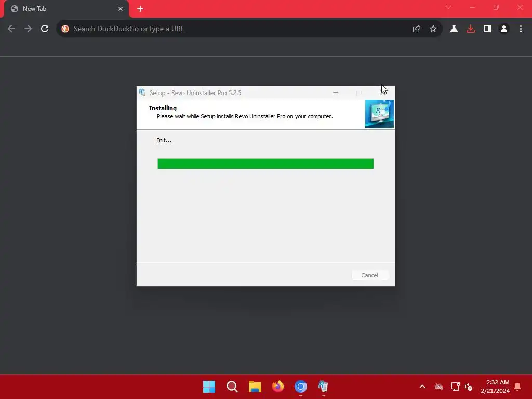This screenshot has width=532, height=399.
Task: Open the browser downloads icon
Action: (x=471, y=29)
